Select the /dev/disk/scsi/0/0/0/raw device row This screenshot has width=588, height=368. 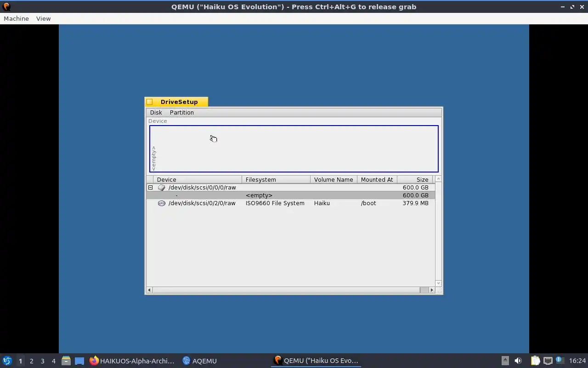click(290, 188)
